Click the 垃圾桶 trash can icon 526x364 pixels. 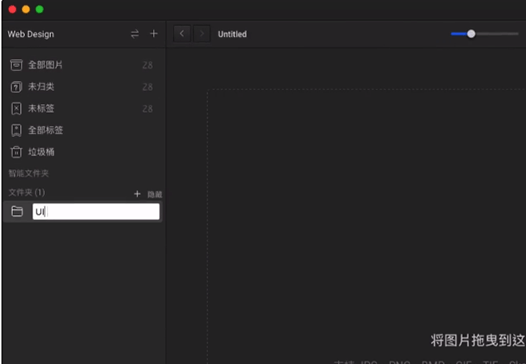tap(16, 152)
